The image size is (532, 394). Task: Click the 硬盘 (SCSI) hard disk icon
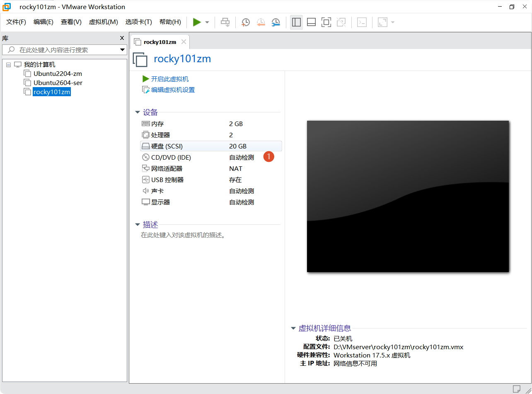[x=145, y=146]
